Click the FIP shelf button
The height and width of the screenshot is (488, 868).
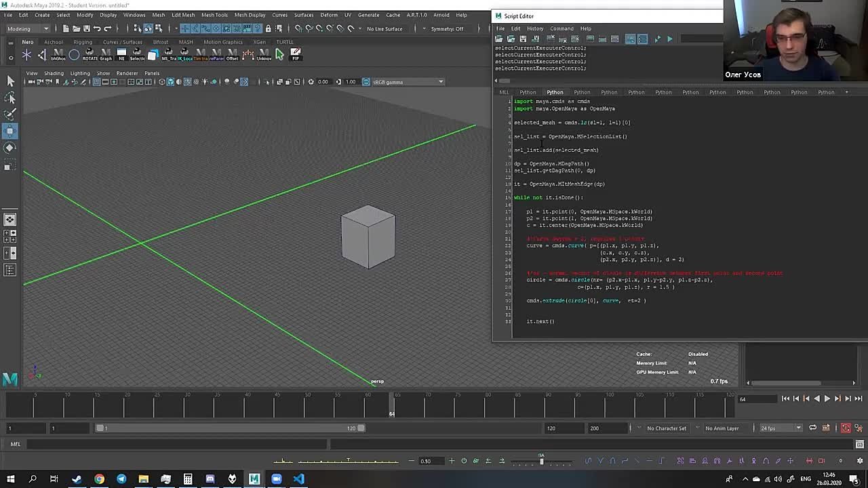point(296,54)
